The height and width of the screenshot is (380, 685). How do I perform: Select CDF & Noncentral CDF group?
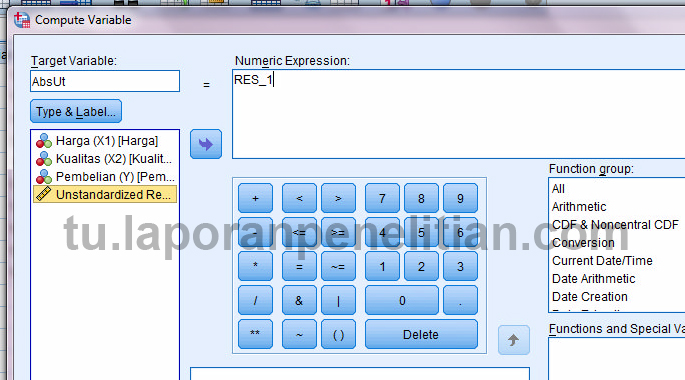(x=615, y=225)
